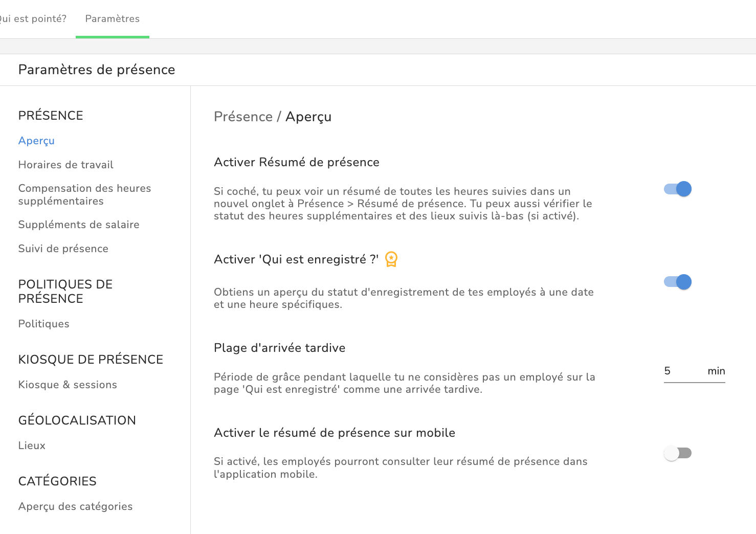Go to Compensation des heures supplémentaires
The height and width of the screenshot is (534, 756).
coord(85,194)
